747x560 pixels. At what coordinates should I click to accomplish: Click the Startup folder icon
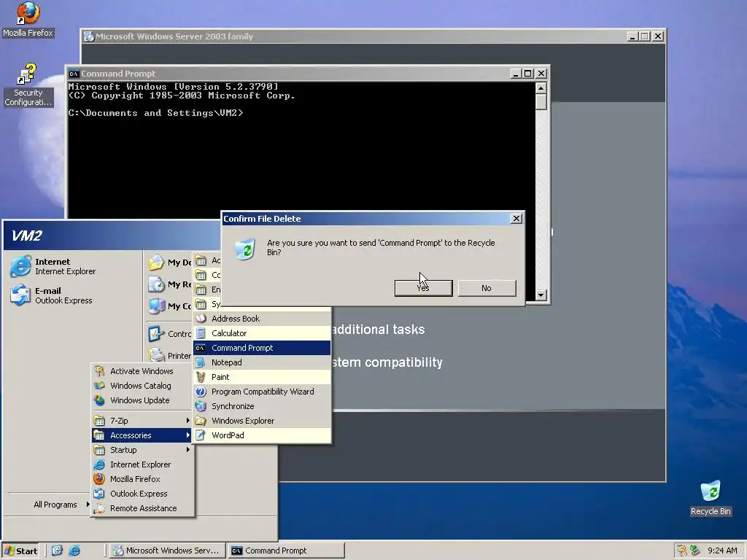[x=99, y=450]
